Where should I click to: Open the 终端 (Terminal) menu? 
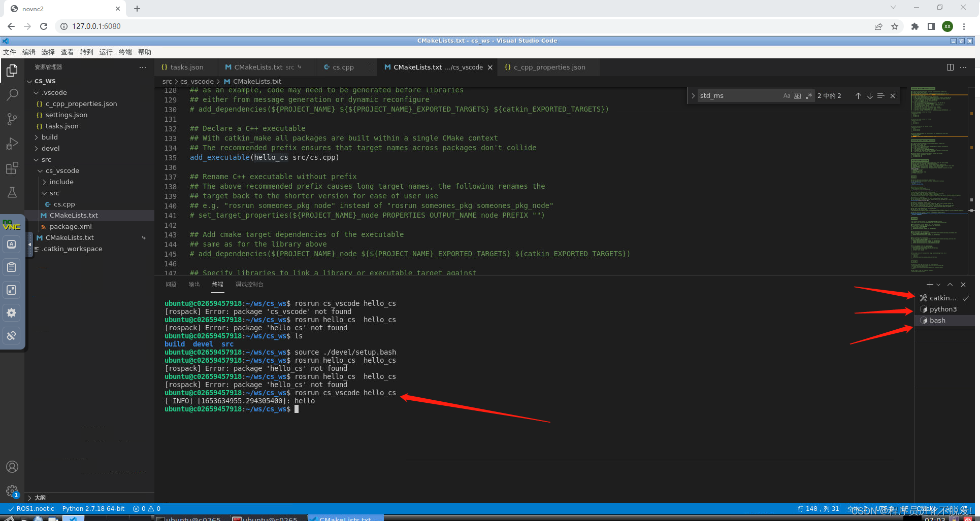125,52
